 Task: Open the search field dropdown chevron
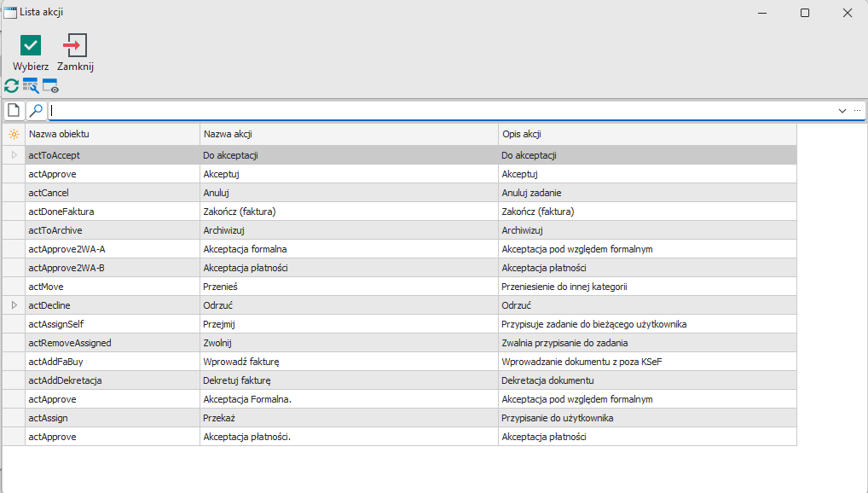842,111
